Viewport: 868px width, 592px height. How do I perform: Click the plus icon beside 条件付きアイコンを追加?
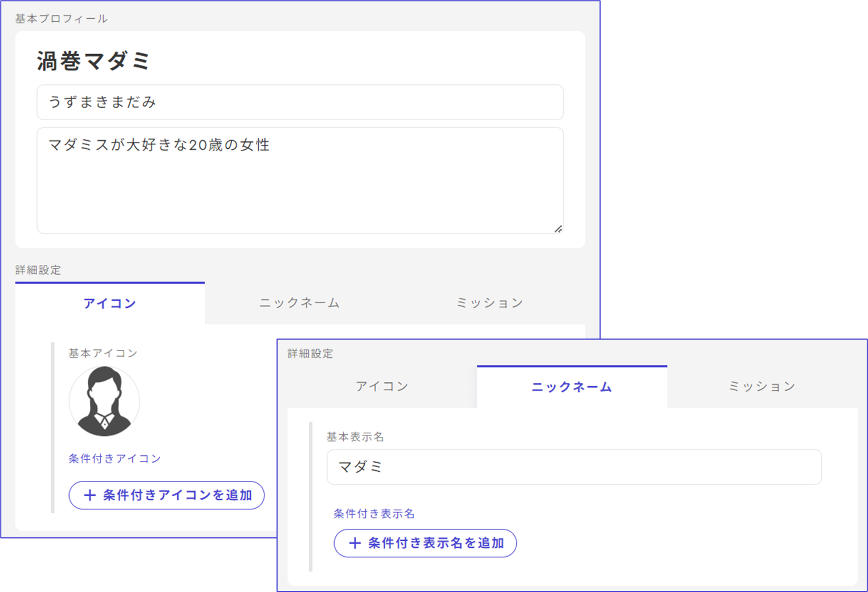(89, 495)
